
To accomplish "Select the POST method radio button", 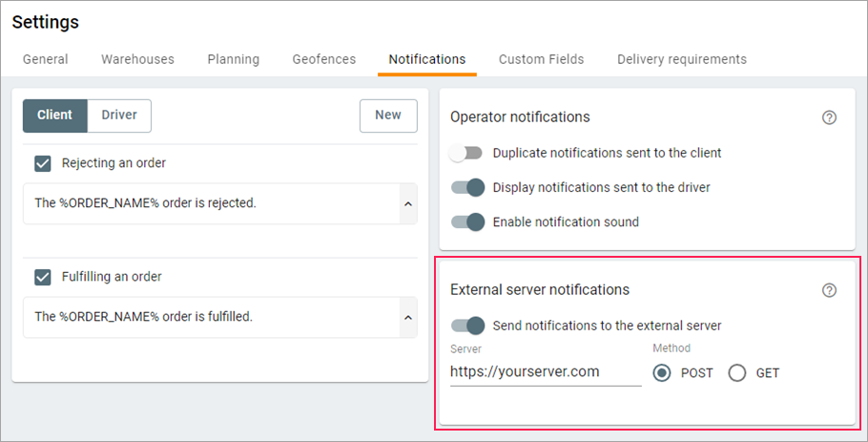I will point(662,373).
